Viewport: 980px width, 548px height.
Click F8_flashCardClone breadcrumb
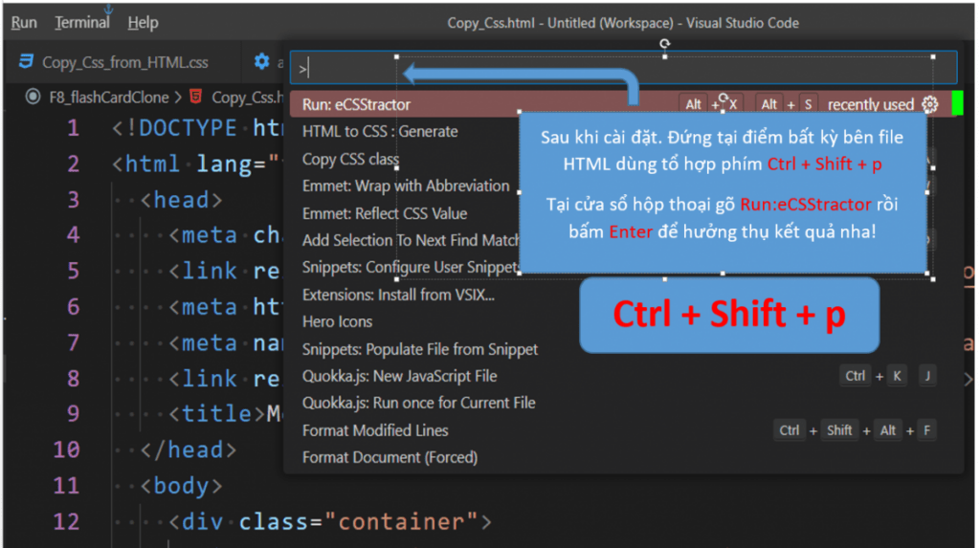[x=109, y=98]
